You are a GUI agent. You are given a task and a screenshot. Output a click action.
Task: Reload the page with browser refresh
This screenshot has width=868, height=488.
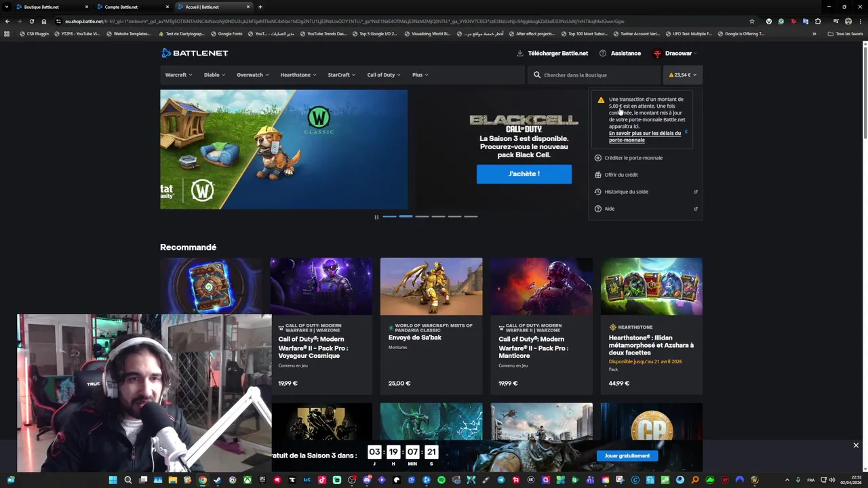coord(32,21)
